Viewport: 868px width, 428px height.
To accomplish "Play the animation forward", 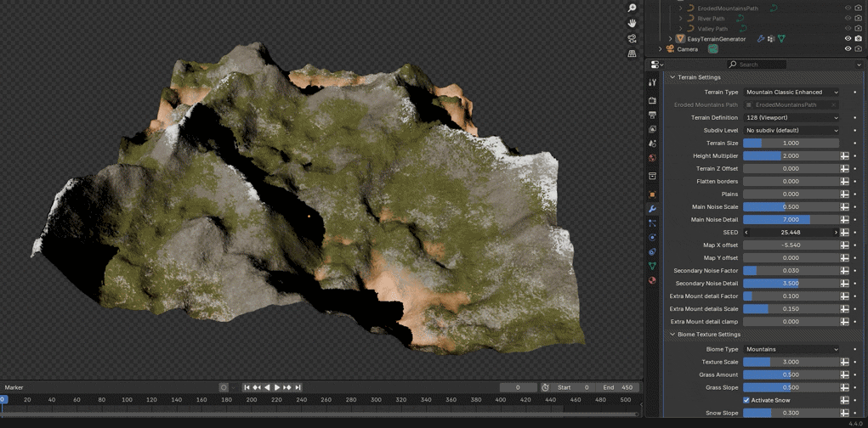I will [277, 387].
